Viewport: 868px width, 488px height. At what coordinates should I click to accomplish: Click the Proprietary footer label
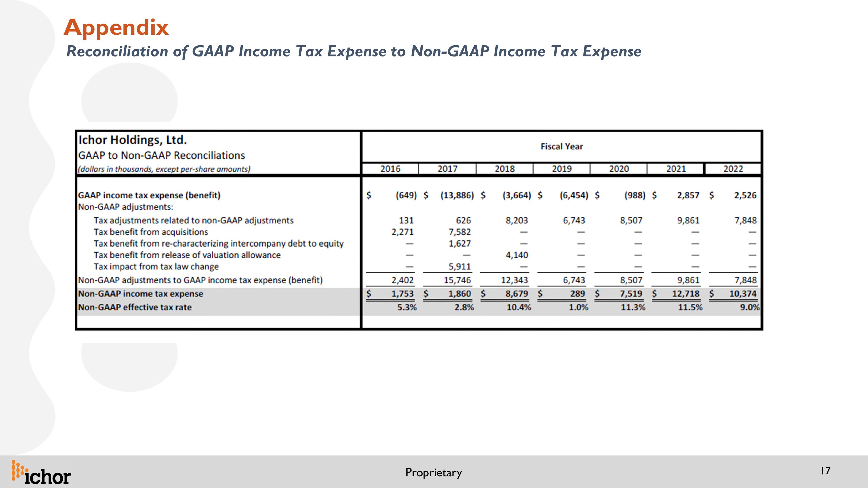(x=434, y=473)
